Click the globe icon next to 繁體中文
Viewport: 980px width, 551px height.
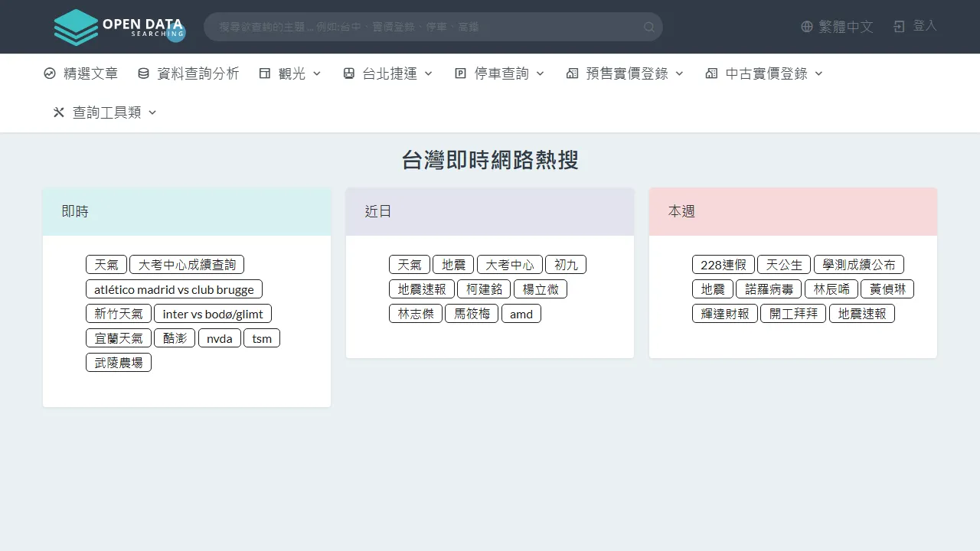coord(806,26)
